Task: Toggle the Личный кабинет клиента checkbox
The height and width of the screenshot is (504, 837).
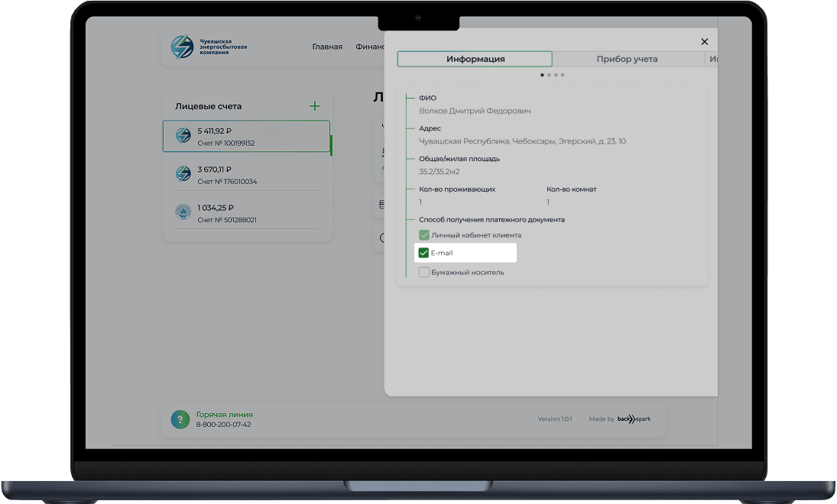Action: click(x=423, y=235)
